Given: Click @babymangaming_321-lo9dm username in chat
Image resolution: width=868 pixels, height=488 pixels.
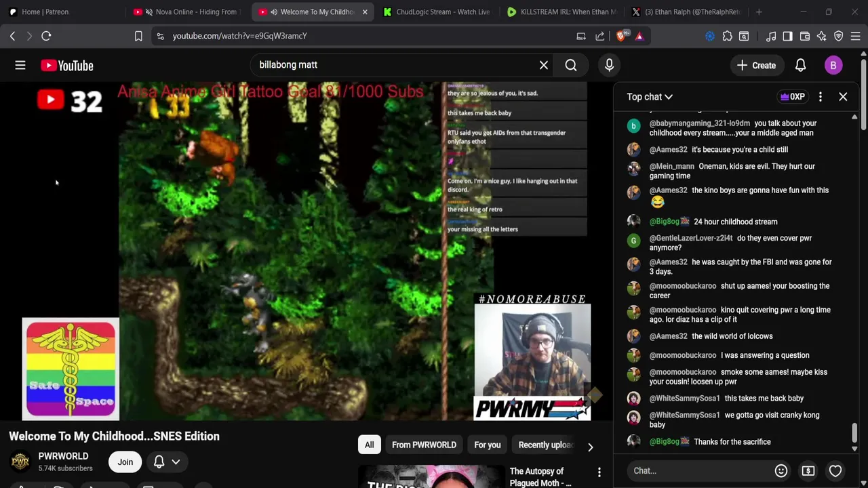Looking at the screenshot, I should tap(699, 123).
